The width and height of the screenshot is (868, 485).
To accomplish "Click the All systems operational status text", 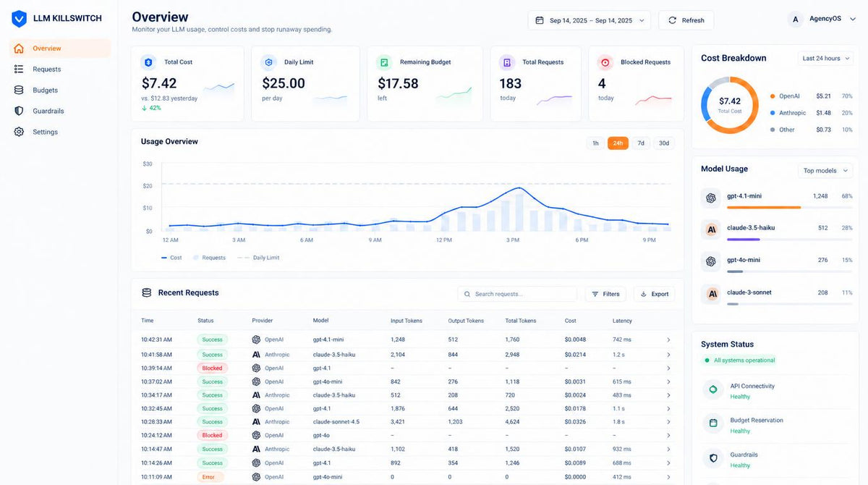I will tap(744, 360).
